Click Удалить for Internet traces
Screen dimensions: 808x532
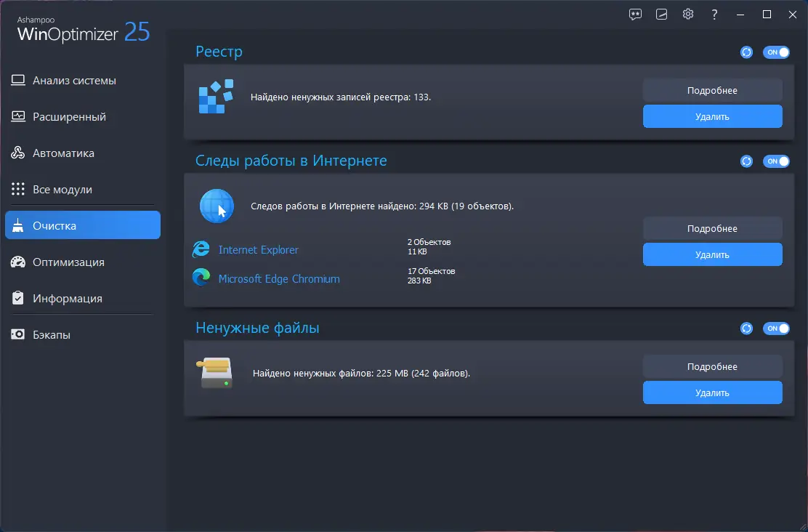[x=712, y=254]
